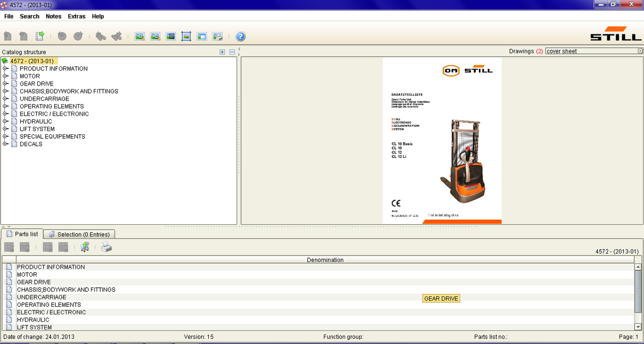The image size is (644, 344).
Task: Select SPECIAL EQUIPEMENTS in catalog tree
Action: point(52,137)
